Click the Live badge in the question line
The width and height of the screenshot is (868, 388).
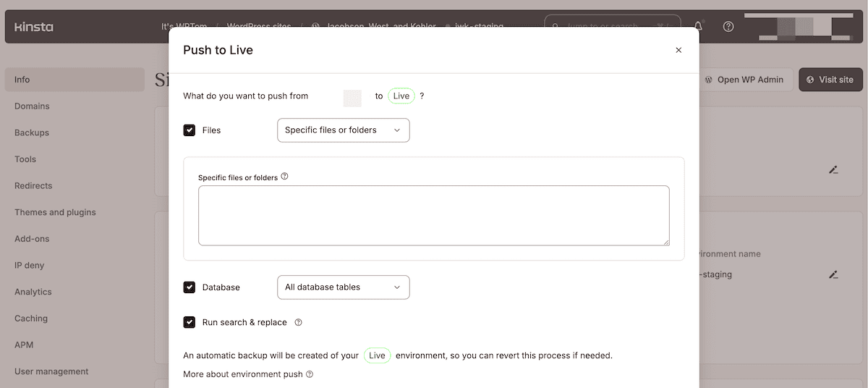tap(401, 96)
